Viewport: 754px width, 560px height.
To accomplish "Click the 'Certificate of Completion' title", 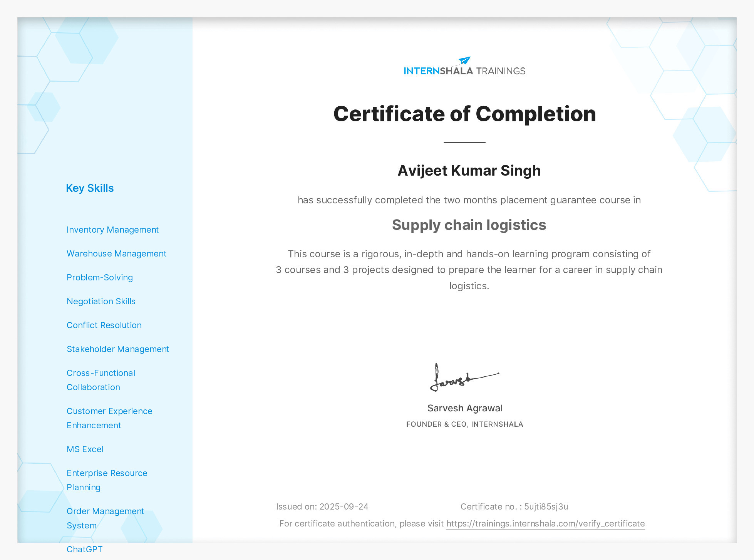I will pos(464,114).
